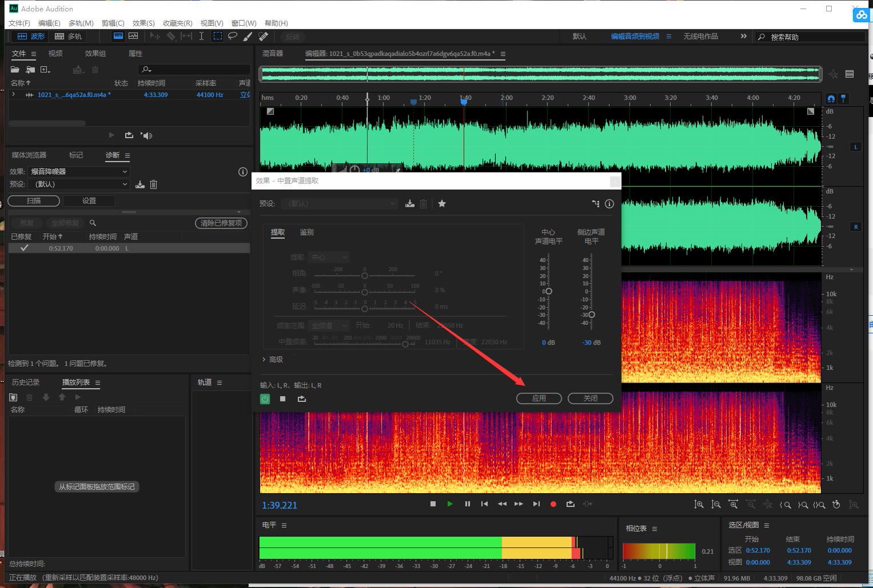Click the favorite star icon in effect dialog

pos(442,203)
